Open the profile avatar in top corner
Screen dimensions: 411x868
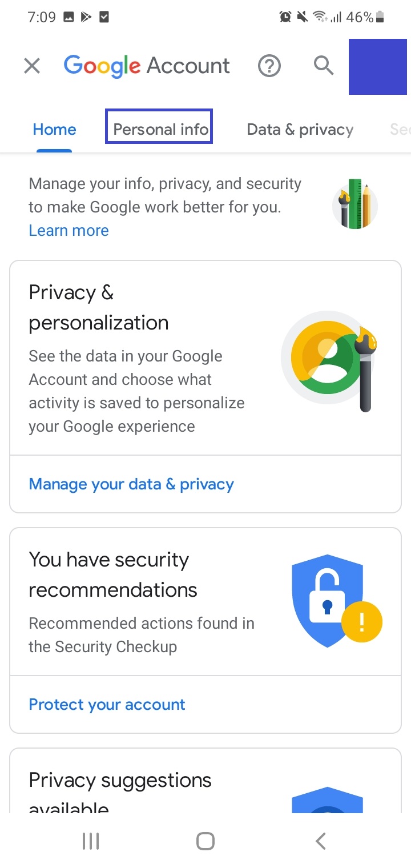[x=377, y=67]
